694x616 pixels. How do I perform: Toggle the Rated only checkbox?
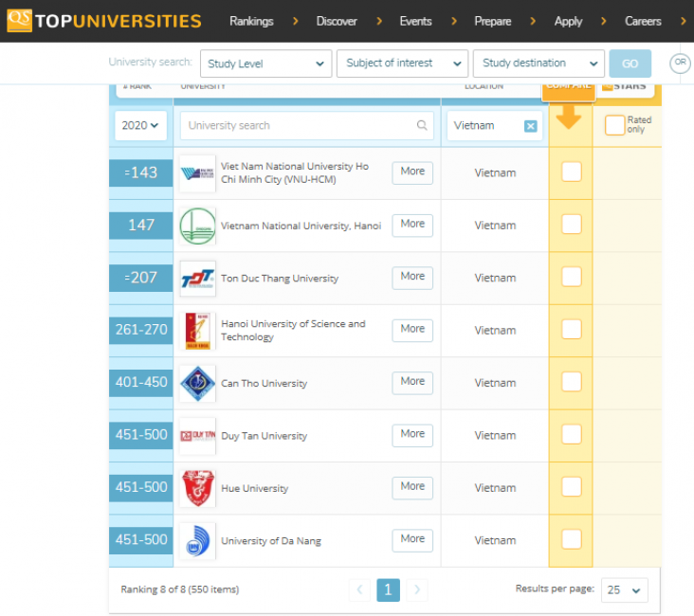[x=614, y=125]
